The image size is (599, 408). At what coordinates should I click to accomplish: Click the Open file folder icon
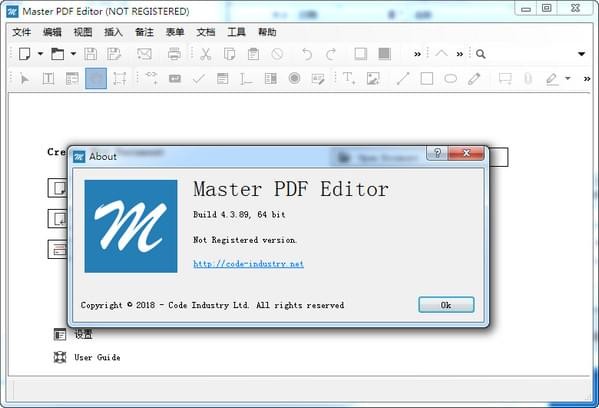point(58,54)
